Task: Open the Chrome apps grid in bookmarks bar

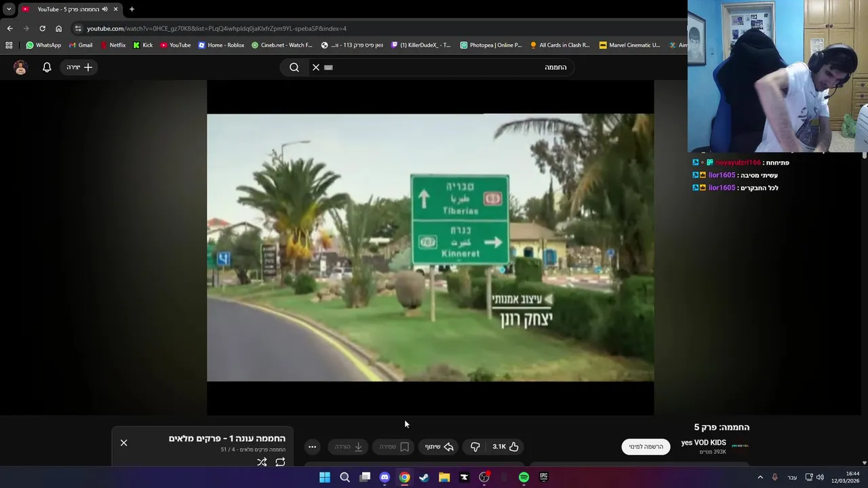Action: (9, 45)
